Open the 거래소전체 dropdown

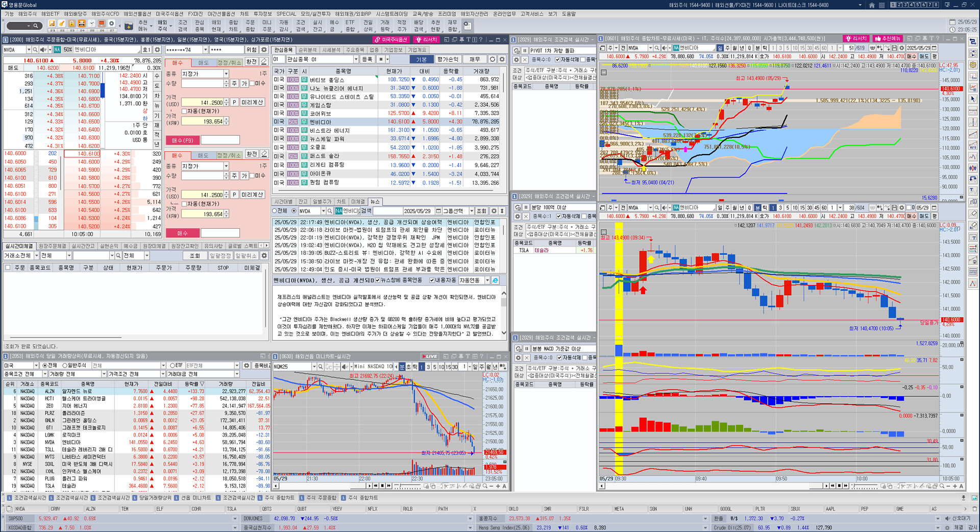coord(36,255)
